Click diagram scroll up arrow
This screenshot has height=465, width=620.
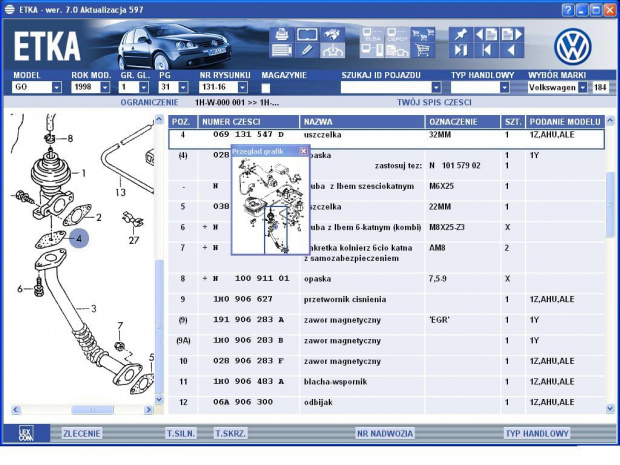coord(159,119)
